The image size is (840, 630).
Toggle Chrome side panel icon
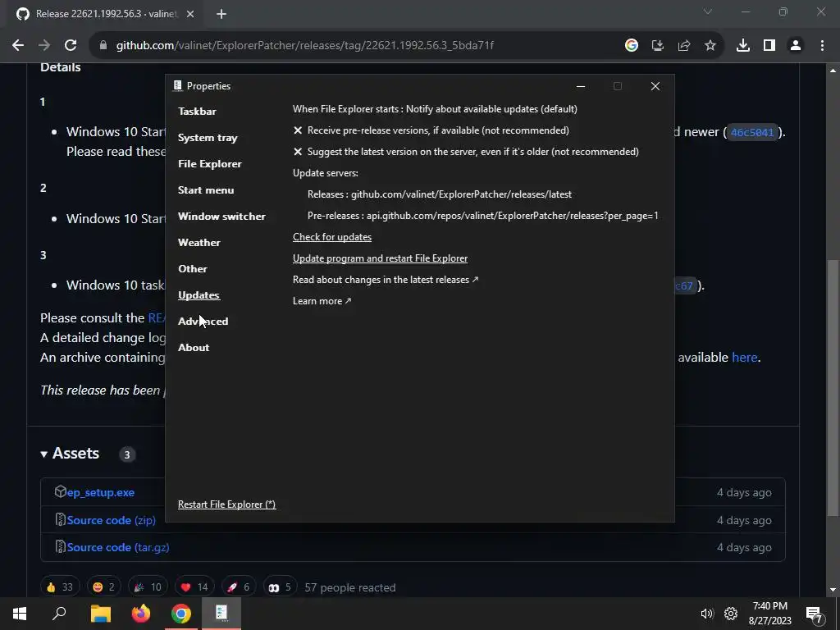[x=769, y=46]
